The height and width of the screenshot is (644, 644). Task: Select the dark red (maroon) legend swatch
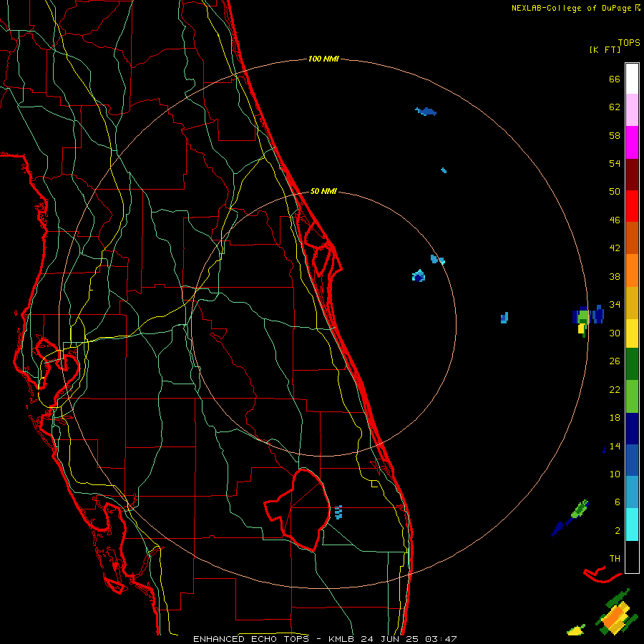632,174
